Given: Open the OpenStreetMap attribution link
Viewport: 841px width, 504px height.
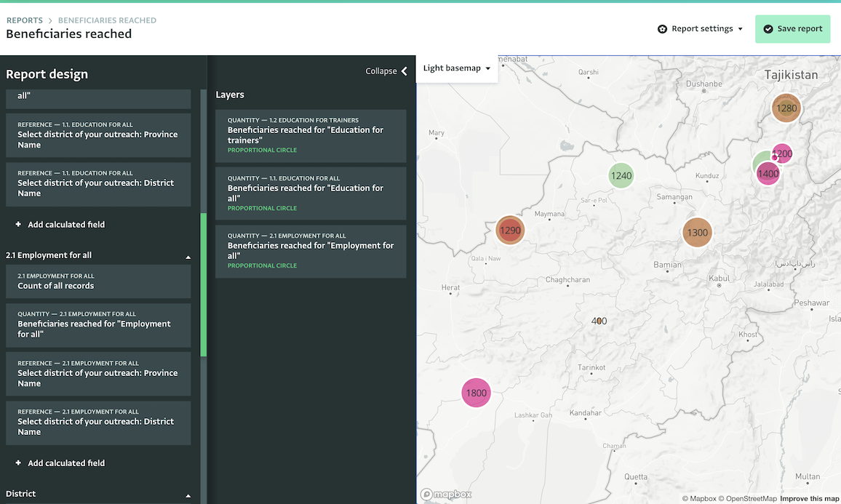Looking at the screenshot, I should coord(748,499).
